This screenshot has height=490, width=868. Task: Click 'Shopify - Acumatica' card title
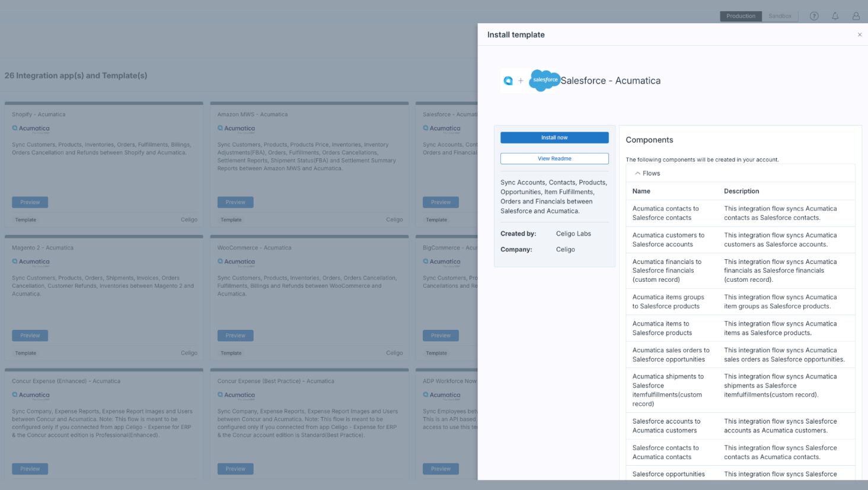pos(39,114)
